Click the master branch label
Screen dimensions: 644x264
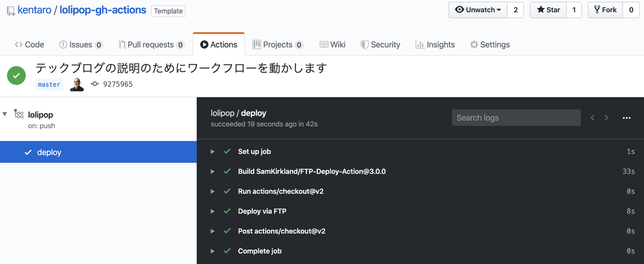pos(49,84)
